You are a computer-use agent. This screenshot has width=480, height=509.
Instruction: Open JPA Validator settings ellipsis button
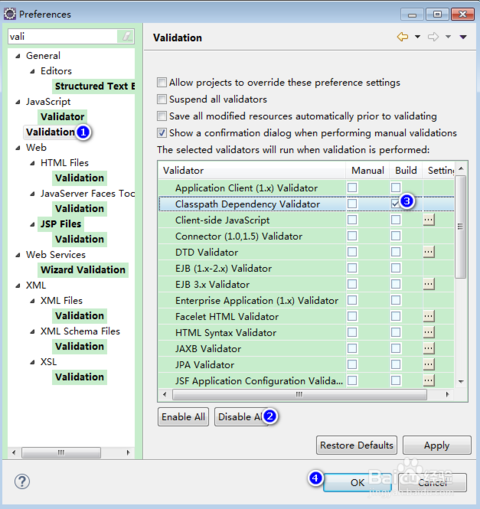point(429,364)
